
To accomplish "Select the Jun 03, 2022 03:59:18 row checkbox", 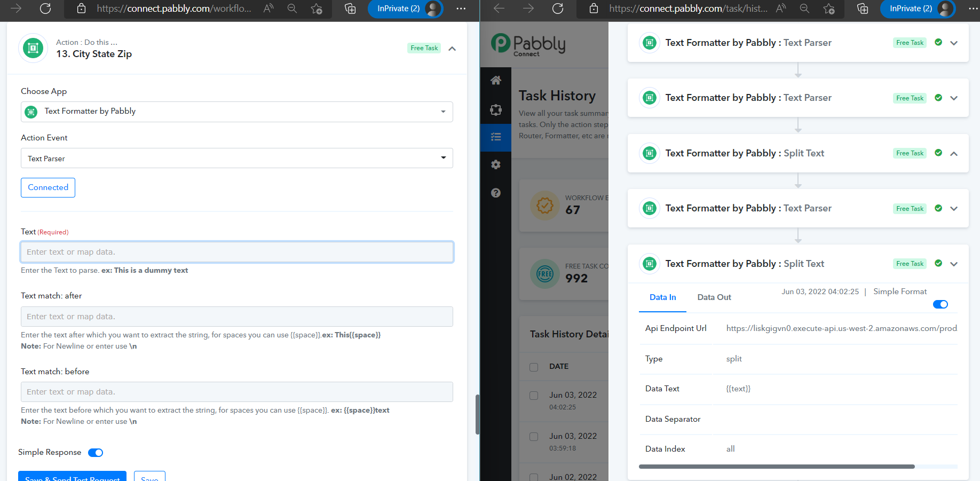I will 534,437.
